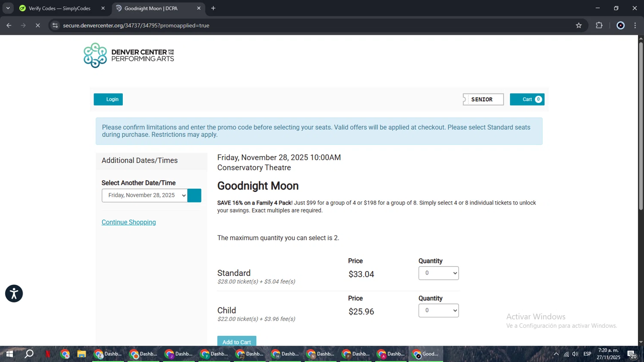Open Windows taskbar search
The height and width of the screenshot is (362, 644).
[29, 354]
